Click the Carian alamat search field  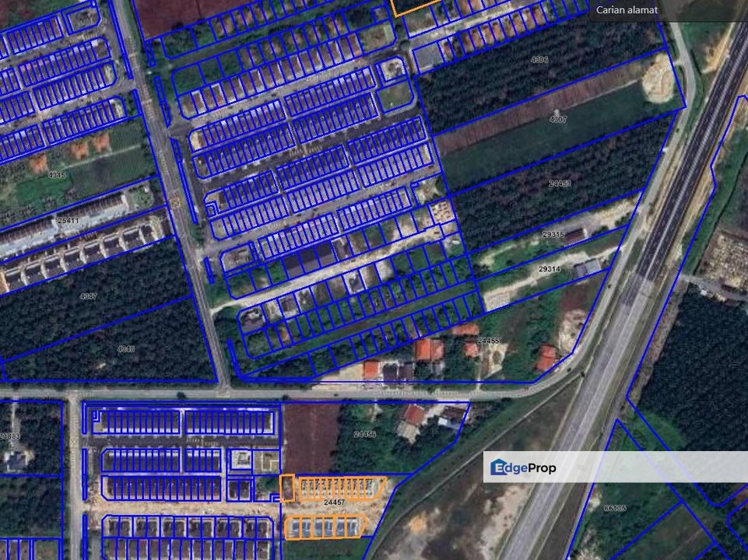pyautogui.click(x=626, y=10)
